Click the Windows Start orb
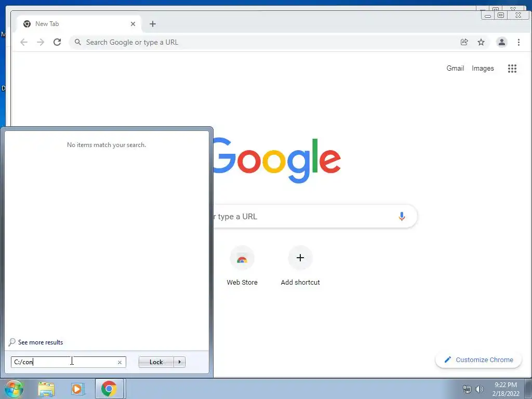The height and width of the screenshot is (399, 532). tap(14, 389)
